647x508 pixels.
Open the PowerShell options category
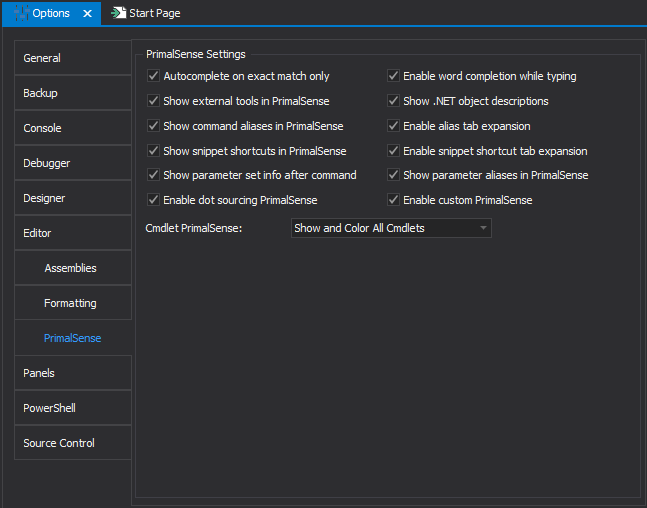[x=73, y=408]
